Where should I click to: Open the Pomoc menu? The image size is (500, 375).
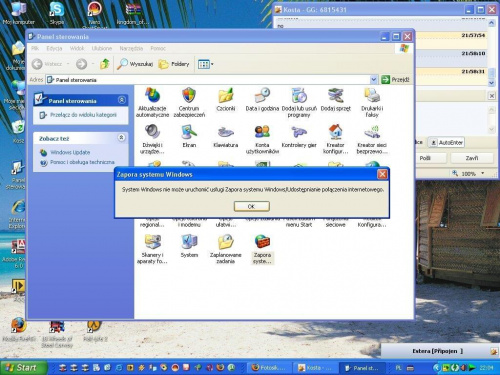pyautogui.click(x=158, y=48)
